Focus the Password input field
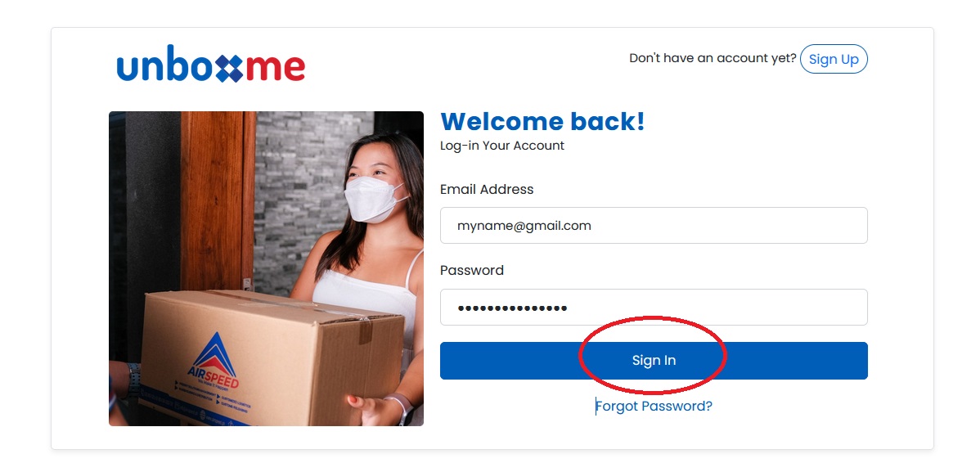Viewport: 980px width, 472px height. tap(654, 307)
